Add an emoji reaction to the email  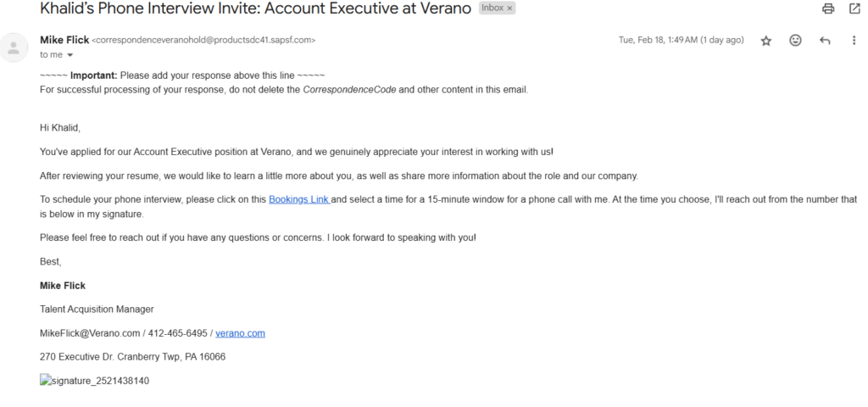pos(795,41)
